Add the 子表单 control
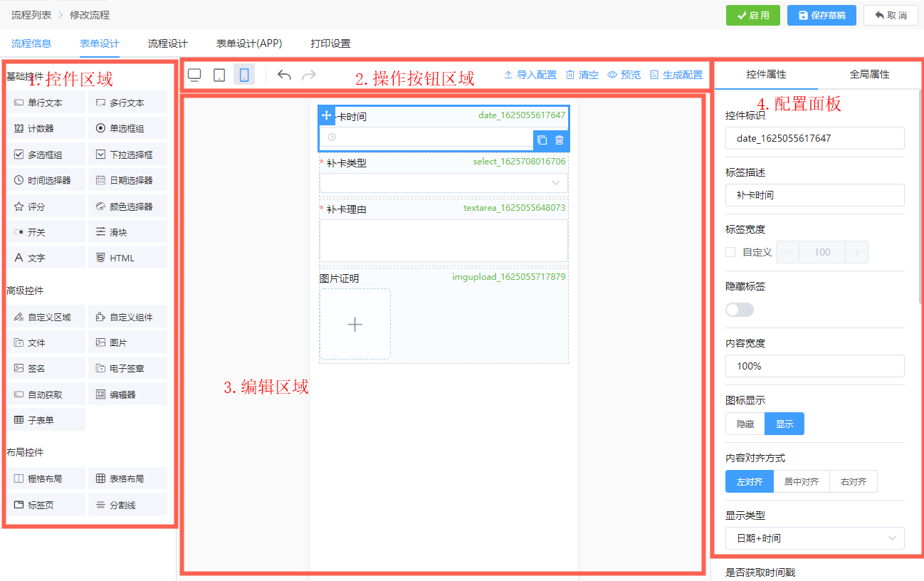 pyautogui.click(x=45, y=420)
